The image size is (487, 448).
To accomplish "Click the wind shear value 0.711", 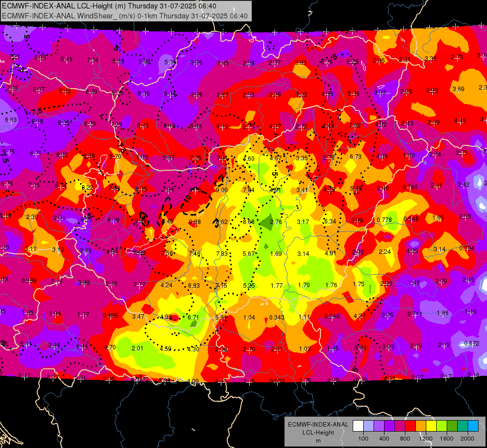I will tap(415, 314).
